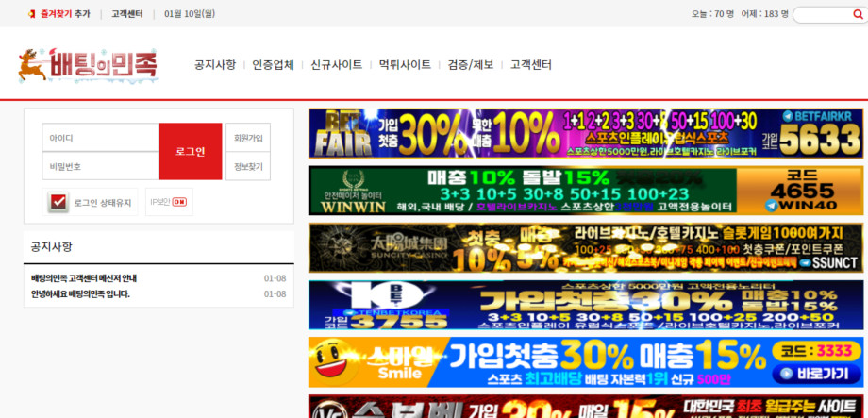This screenshot has width=868, height=418.
Task: Click the 공지사항 panel heading
Action: (52, 247)
